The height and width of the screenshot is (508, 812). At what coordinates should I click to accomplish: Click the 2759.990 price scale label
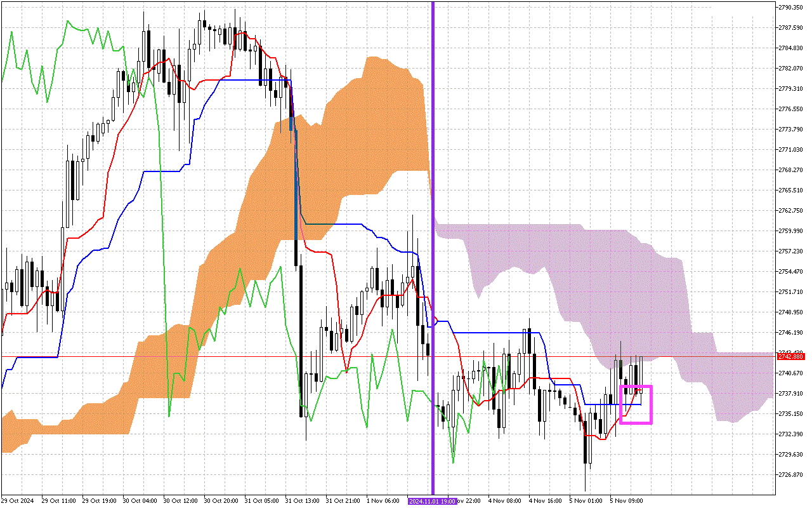[x=790, y=231]
